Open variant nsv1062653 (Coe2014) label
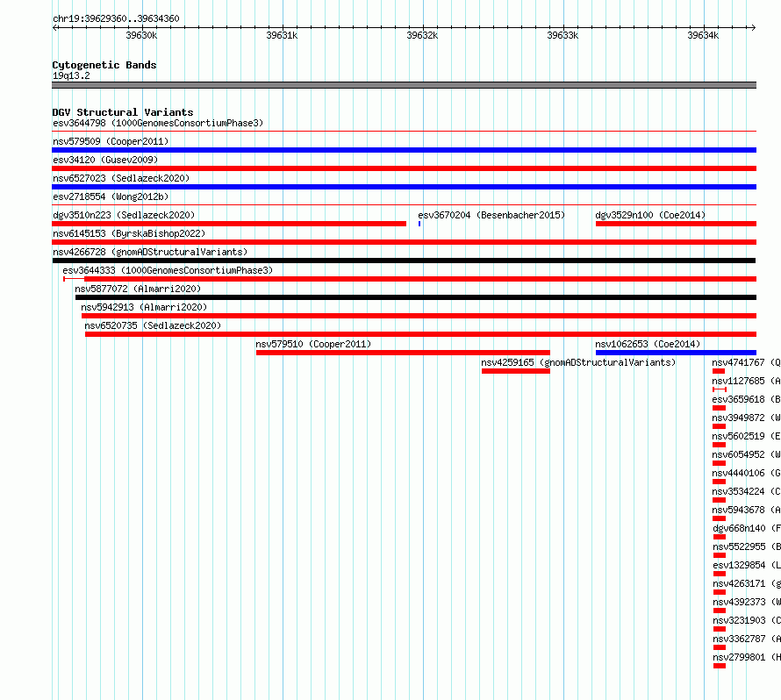 pos(648,344)
